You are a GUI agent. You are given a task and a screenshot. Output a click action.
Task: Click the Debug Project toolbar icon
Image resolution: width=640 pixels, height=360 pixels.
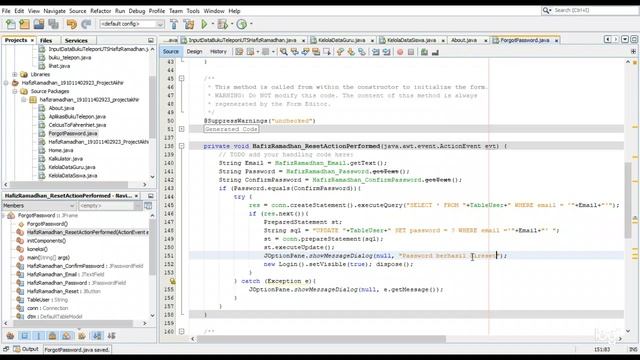[222, 24]
